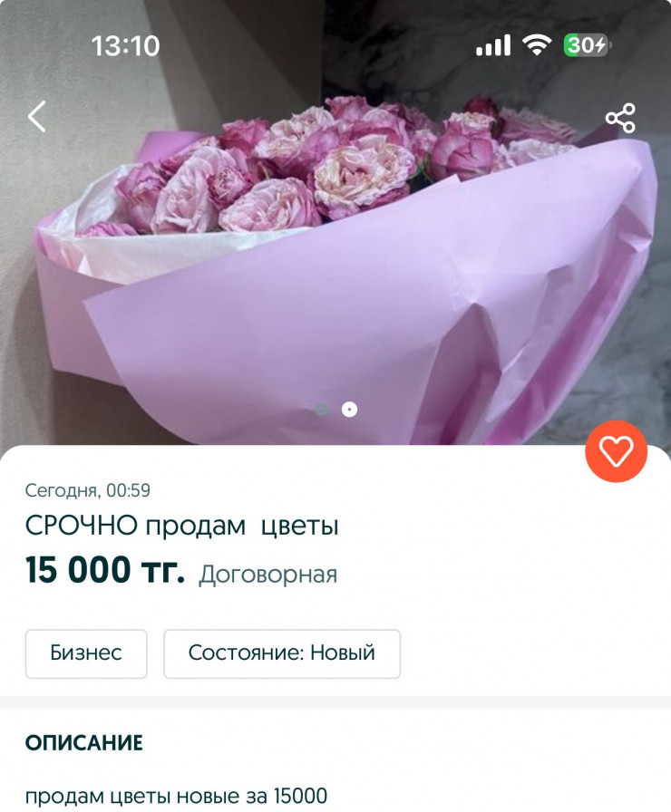
Task: Tap the Сегодня, 00:59 timestamp
Action: click(88, 490)
